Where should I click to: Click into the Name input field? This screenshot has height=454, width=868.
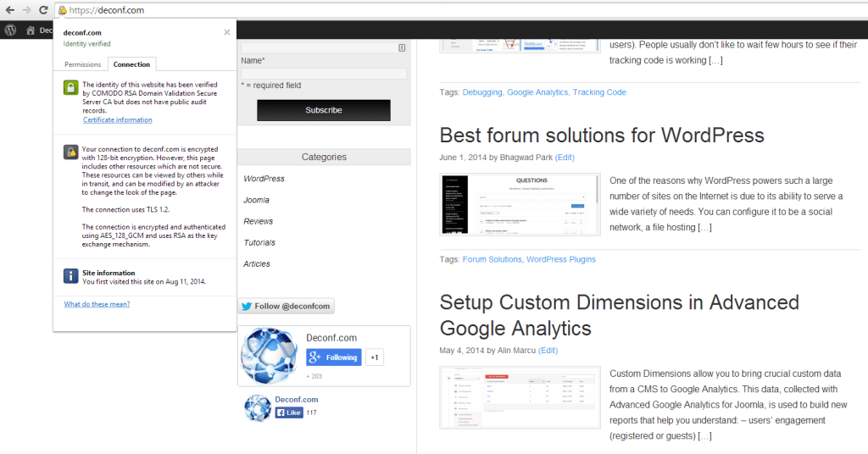[x=324, y=74]
